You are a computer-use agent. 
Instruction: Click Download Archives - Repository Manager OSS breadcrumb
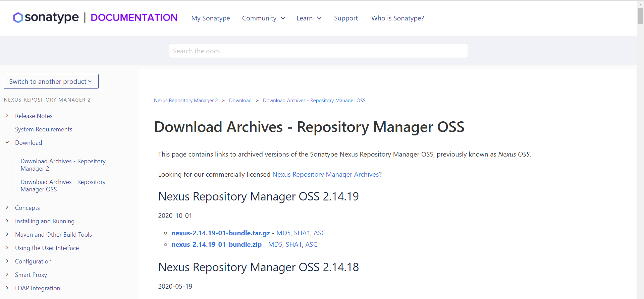click(314, 101)
